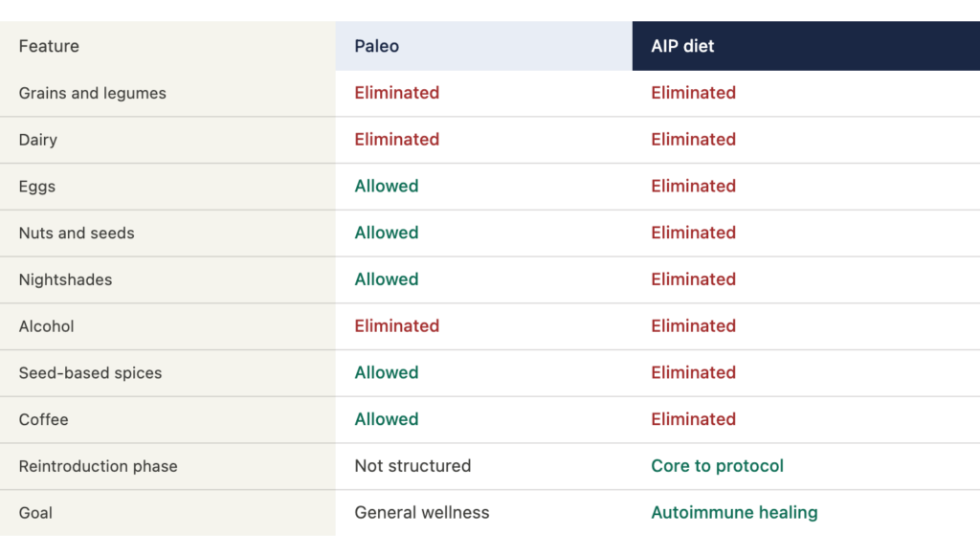Click the Nightshades row label
Screen dimensions: 980x557
pos(65,279)
